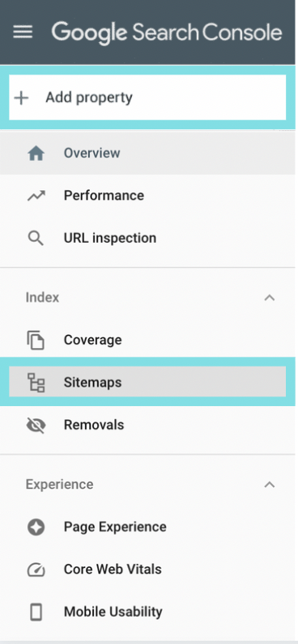Screen dimensions: 298x644
Task: Click the URL inspection magnifier icon
Action: point(36,238)
